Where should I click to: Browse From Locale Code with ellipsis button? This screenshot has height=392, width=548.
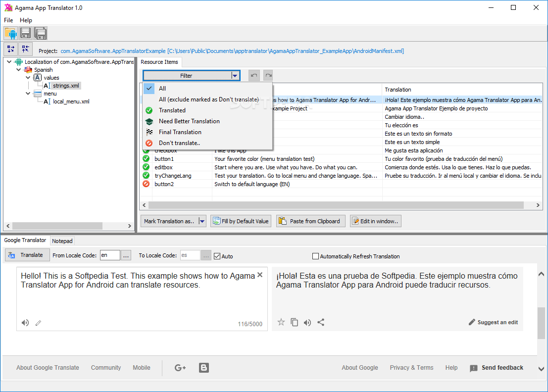126,255
